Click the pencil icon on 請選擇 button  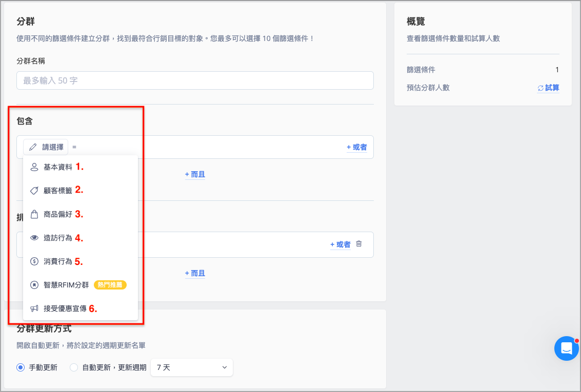33,147
